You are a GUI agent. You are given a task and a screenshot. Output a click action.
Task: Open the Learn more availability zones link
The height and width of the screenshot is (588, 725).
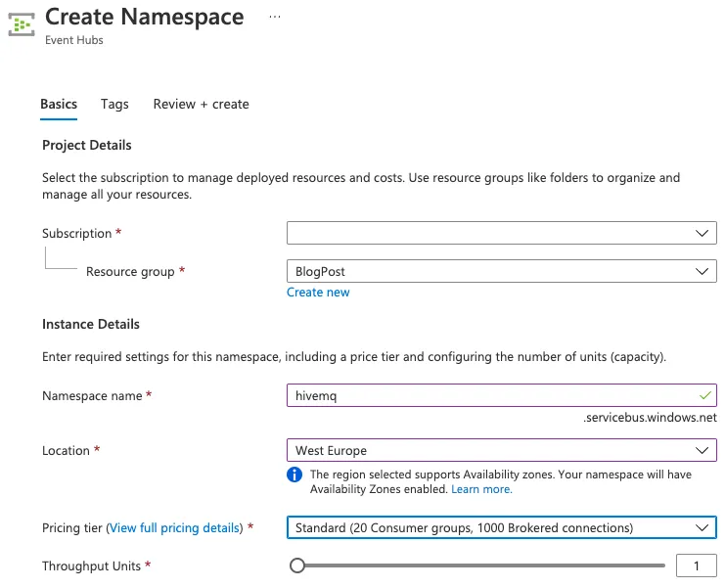pyautogui.click(x=481, y=489)
